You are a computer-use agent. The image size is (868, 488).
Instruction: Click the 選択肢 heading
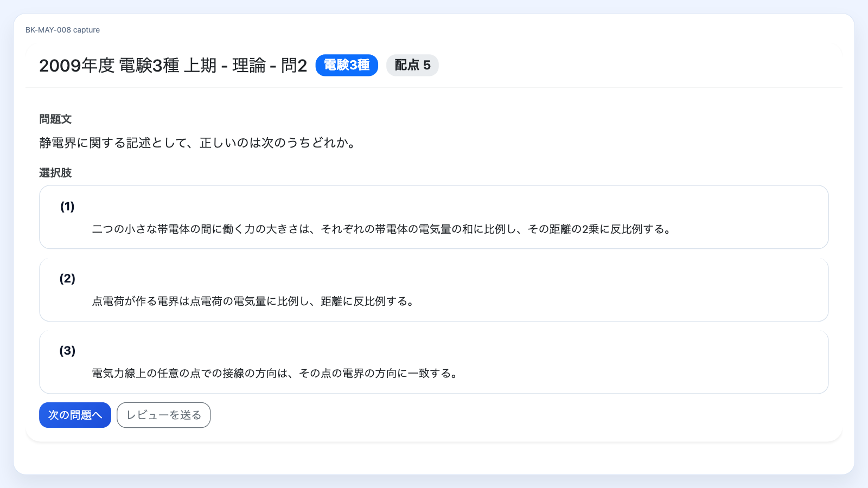point(55,173)
